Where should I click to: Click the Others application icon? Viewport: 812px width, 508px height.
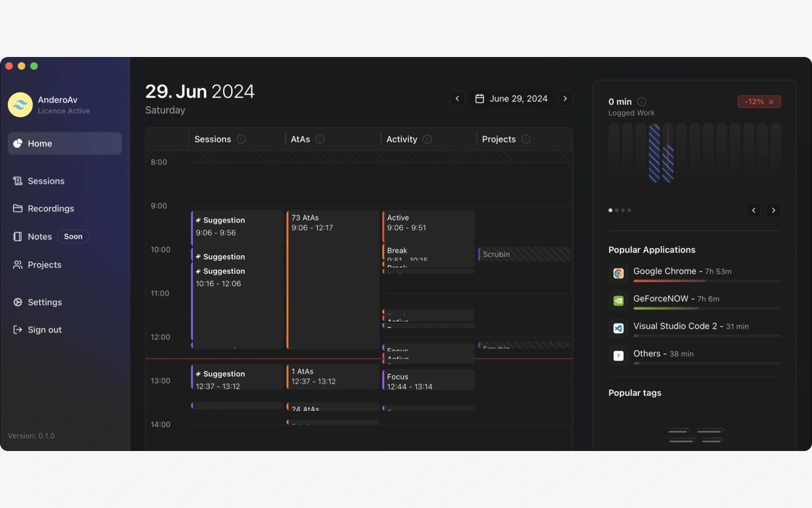(619, 356)
